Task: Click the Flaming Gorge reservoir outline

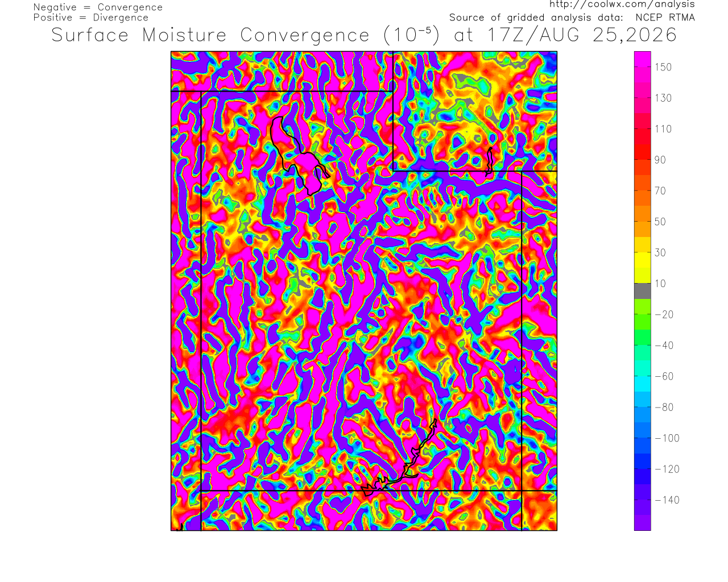Action: (x=489, y=160)
